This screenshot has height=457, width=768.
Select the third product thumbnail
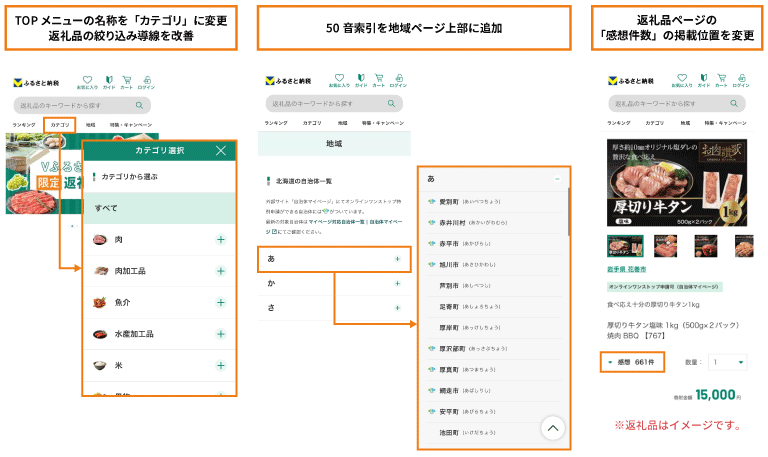(706, 246)
